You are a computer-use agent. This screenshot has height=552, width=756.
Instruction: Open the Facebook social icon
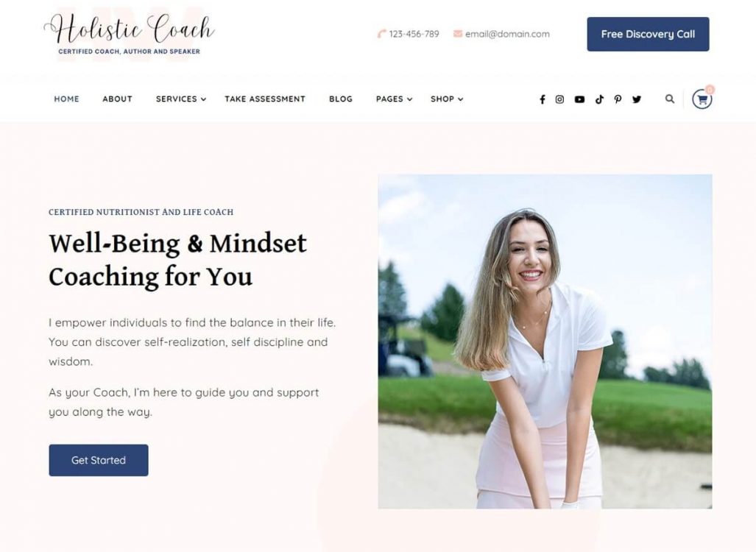(542, 99)
